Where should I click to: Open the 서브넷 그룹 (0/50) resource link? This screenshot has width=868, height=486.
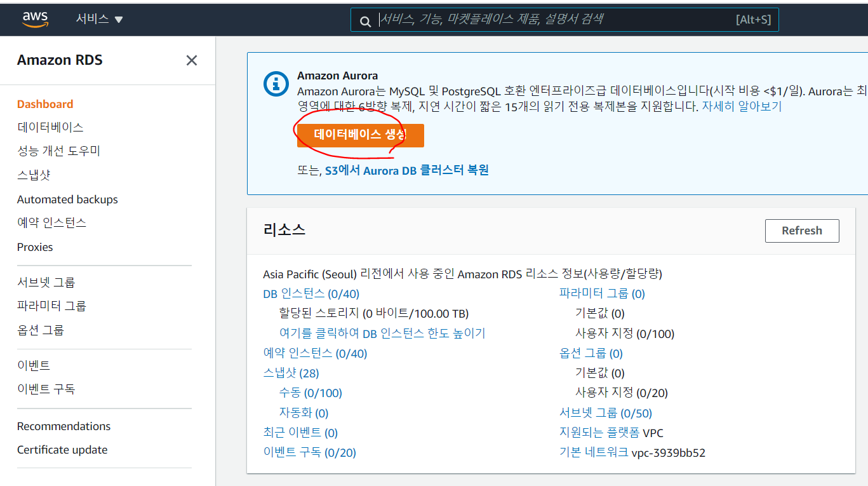point(606,413)
